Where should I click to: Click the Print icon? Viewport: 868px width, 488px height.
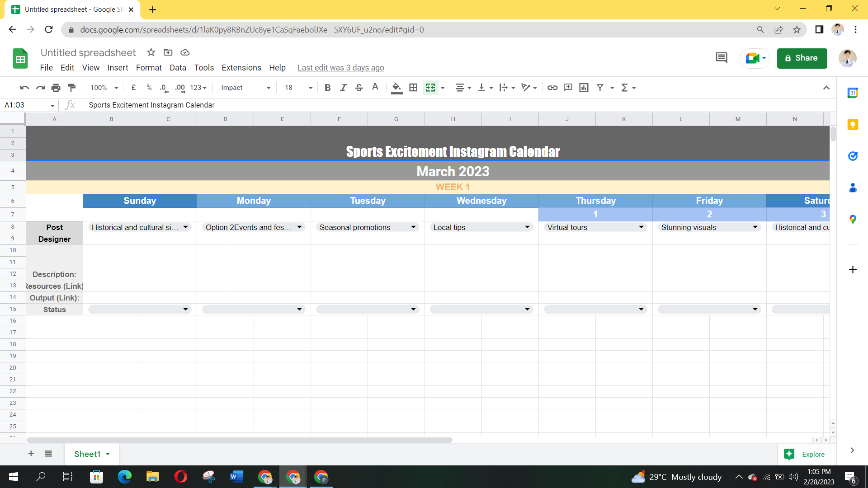point(56,88)
